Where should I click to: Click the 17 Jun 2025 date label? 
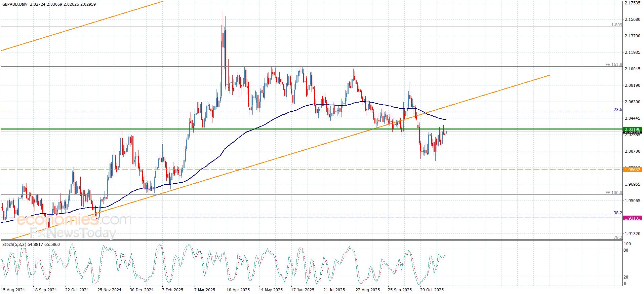pyautogui.click(x=303, y=290)
